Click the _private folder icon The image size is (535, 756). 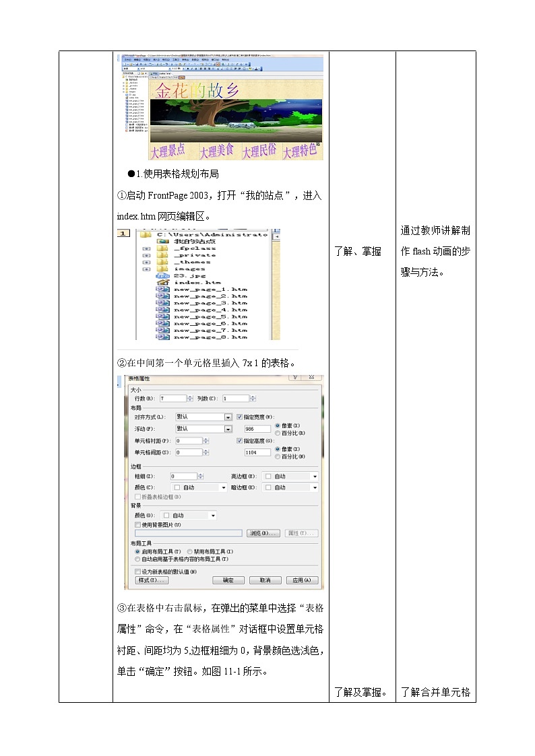click(164, 255)
